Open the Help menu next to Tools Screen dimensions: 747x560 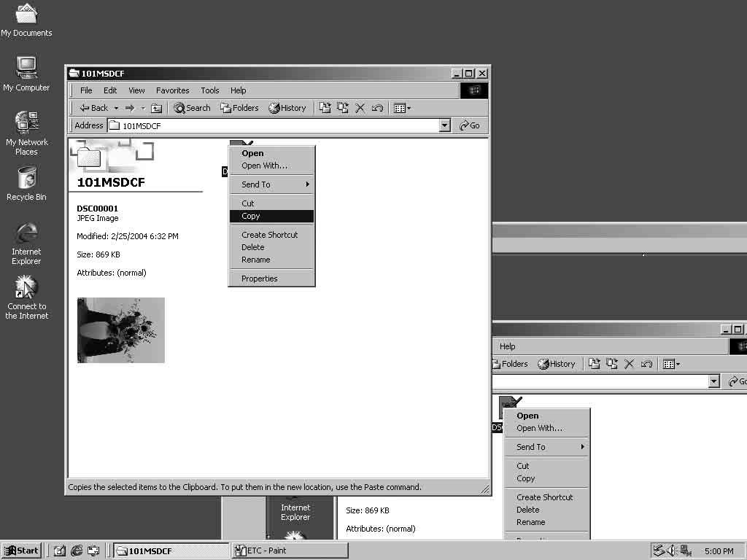(x=239, y=90)
